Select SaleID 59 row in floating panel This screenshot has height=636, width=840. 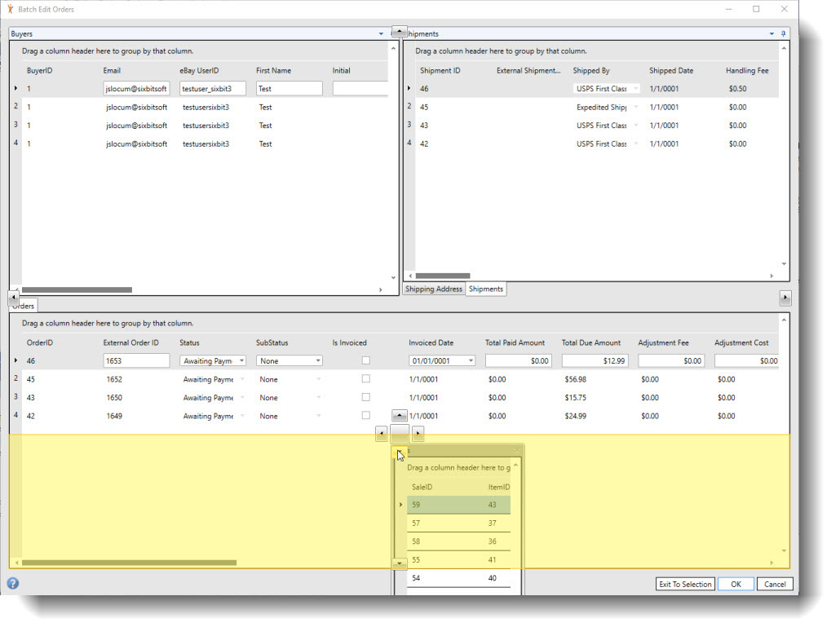[458, 505]
